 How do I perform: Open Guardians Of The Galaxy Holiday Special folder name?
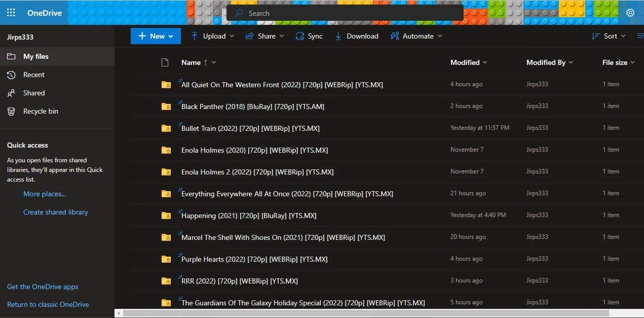pyautogui.click(x=303, y=303)
